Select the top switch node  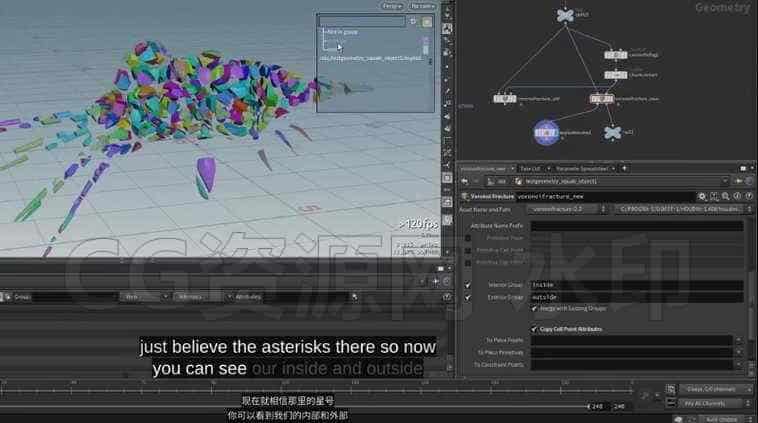point(565,15)
